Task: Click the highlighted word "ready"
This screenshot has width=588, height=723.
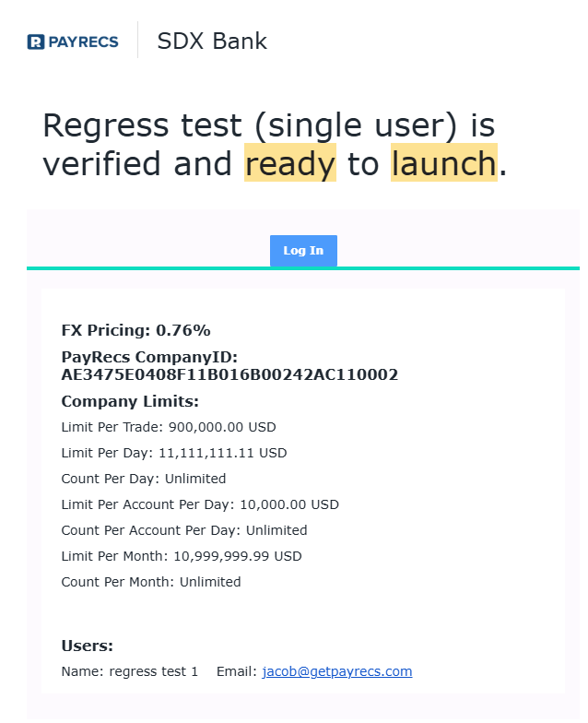Action: [289, 163]
